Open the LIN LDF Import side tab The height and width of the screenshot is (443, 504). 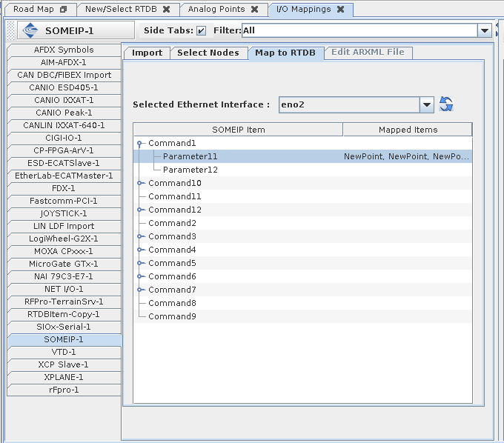(64, 226)
